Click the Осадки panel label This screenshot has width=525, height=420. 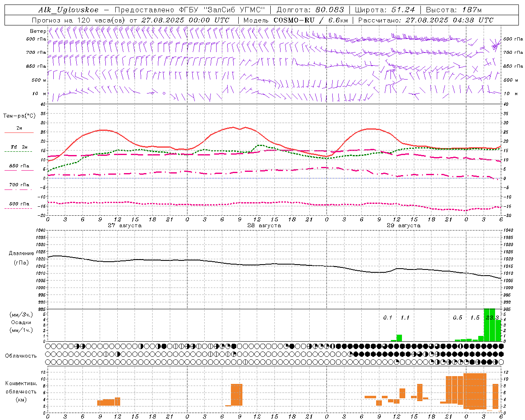point(21,322)
